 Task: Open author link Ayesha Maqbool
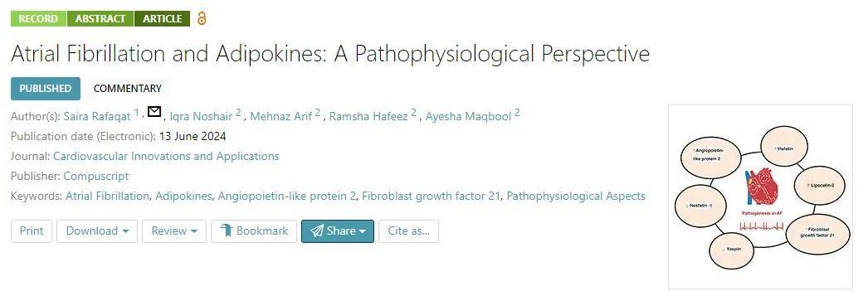pyautogui.click(x=468, y=116)
